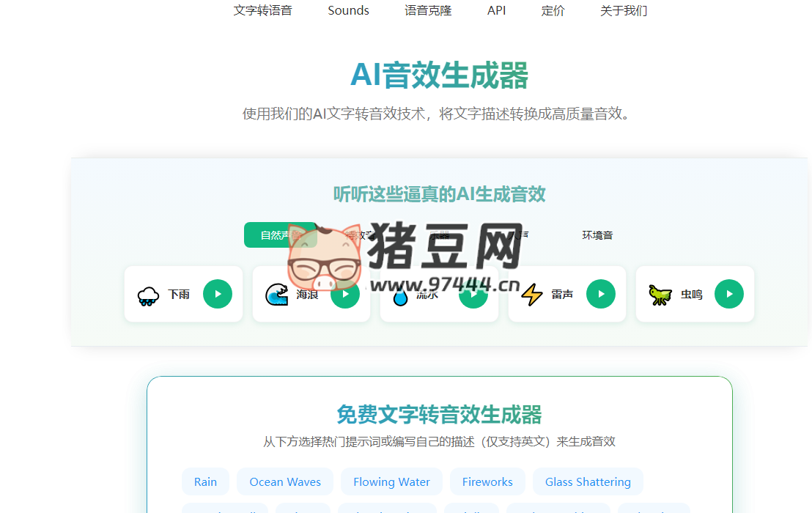812x513 pixels.
Task: Play the 虫鸣 sound effect
Action: click(x=728, y=293)
